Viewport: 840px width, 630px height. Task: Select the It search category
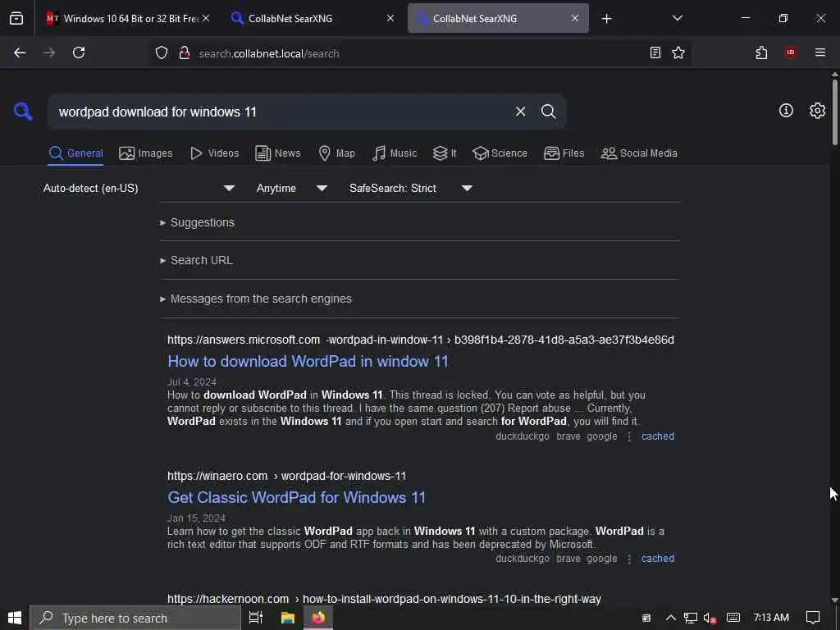[x=445, y=153]
